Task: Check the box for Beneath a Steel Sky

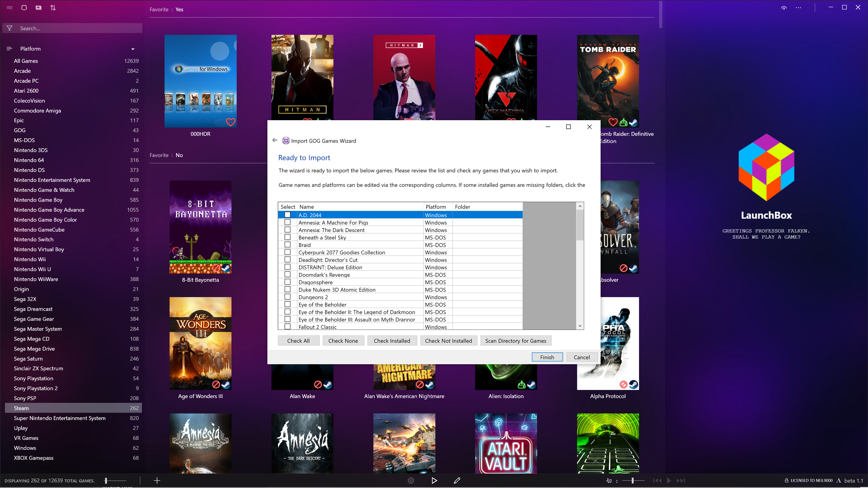Action: pos(288,237)
